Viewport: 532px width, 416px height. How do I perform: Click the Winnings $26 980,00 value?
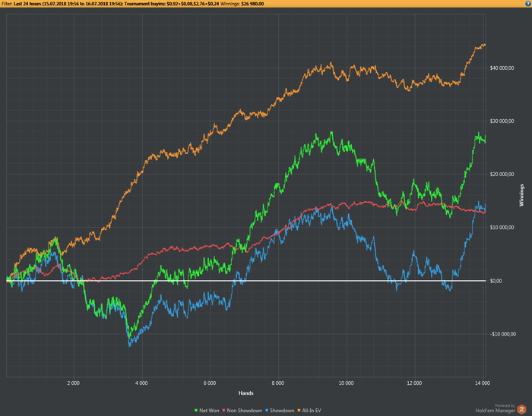252,4
